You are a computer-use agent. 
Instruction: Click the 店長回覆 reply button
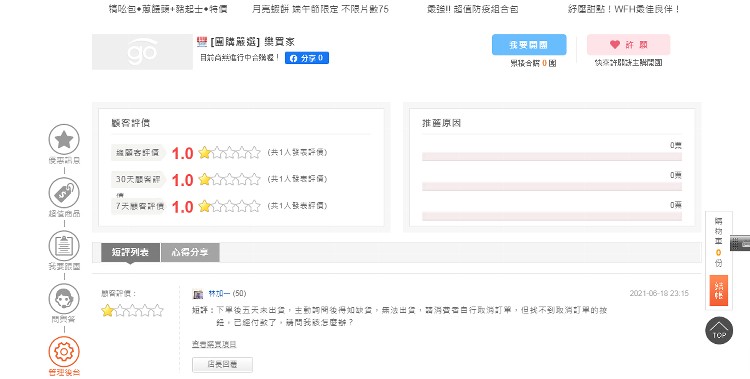tap(222, 365)
